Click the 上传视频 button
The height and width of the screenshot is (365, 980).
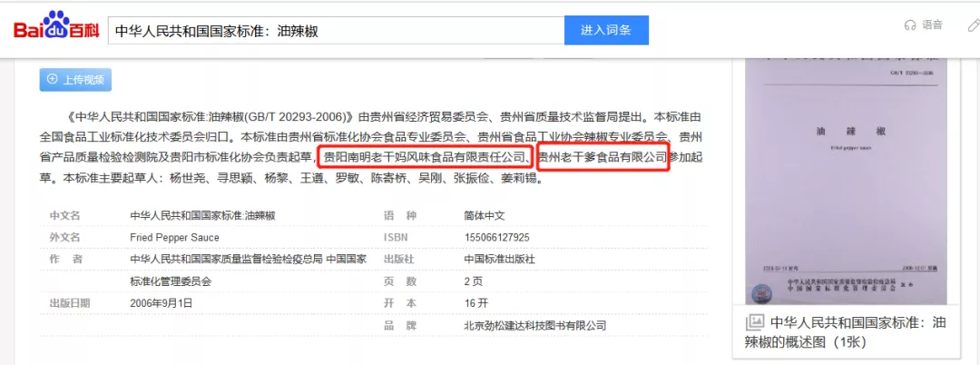pyautogui.click(x=75, y=80)
